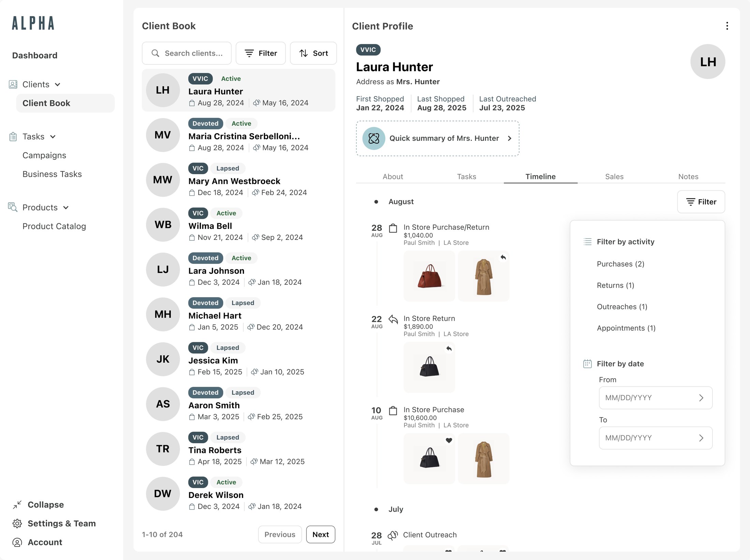Image resolution: width=750 pixels, height=560 pixels.
Task: Collapse the Tasks sidebar section chevron
Action: point(53,137)
